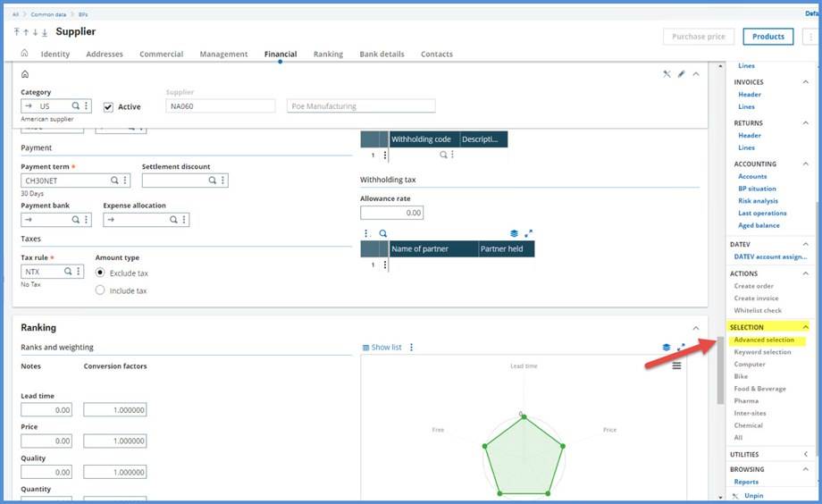Click the home icon beside Identity tab

point(24,54)
